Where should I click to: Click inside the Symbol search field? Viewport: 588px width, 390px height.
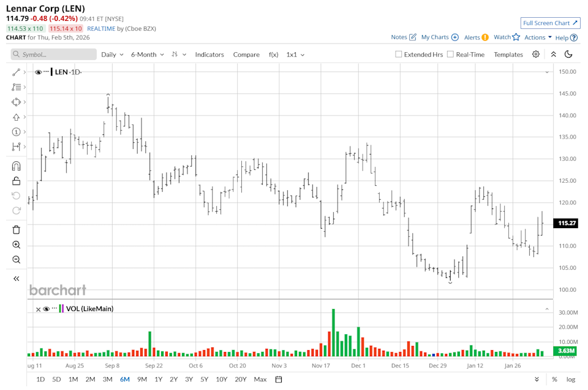click(54, 55)
